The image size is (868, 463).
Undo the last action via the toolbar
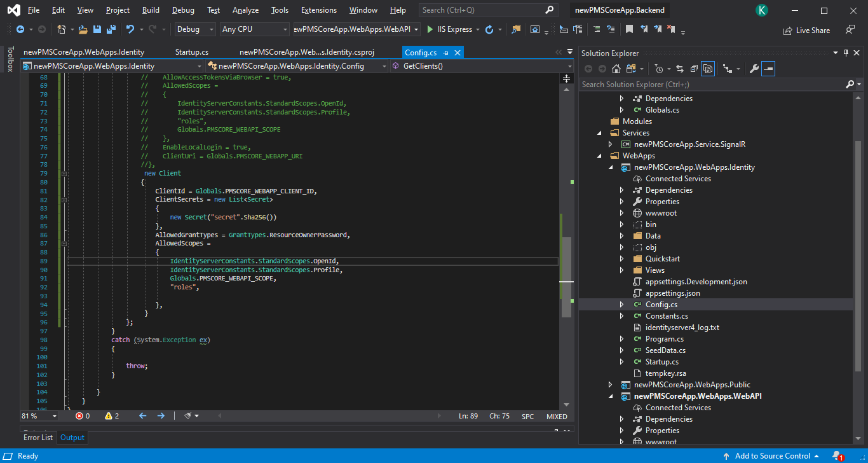coord(130,29)
